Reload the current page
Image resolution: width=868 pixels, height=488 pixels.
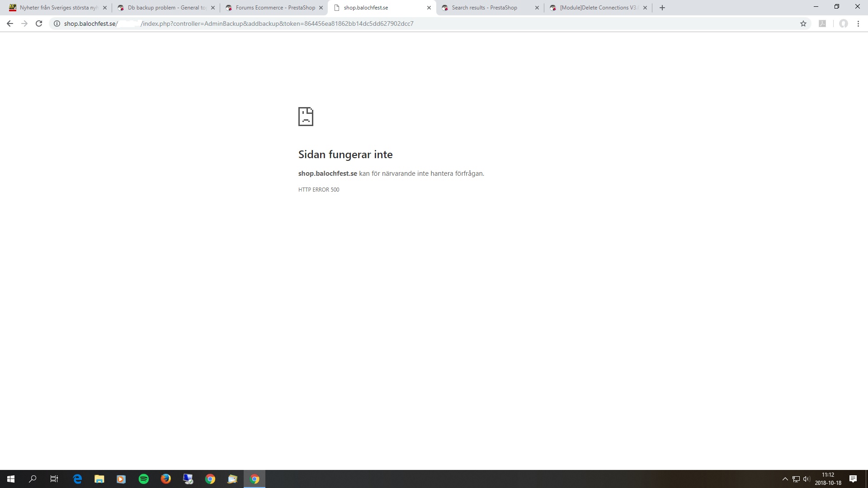pyautogui.click(x=39, y=23)
